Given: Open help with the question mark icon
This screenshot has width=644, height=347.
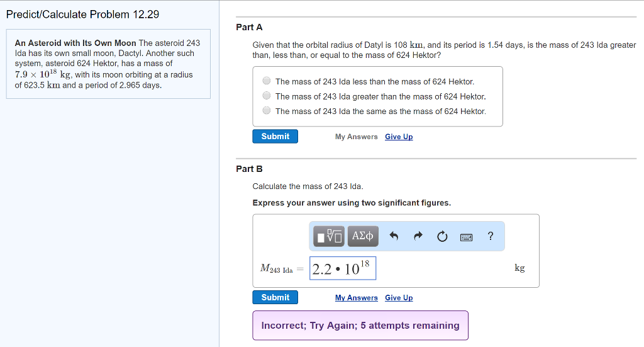Looking at the screenshot, I should point(491,236).
